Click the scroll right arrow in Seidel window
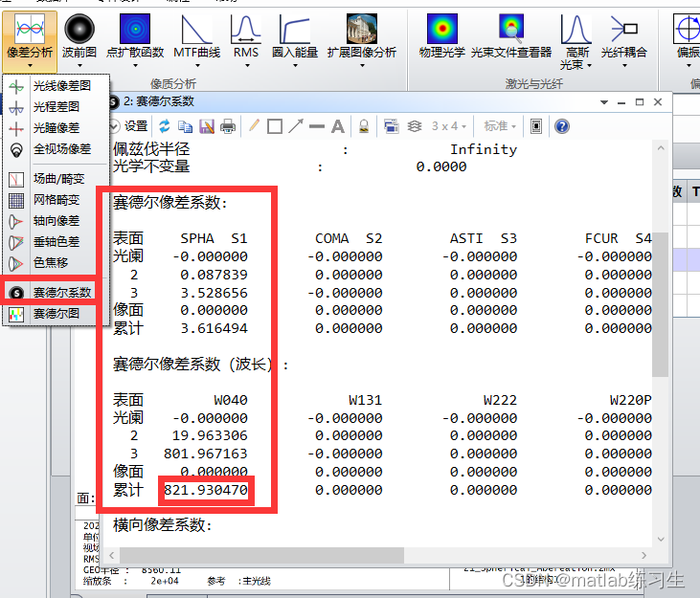Viewport: 700px width, 598px height. 644,555
